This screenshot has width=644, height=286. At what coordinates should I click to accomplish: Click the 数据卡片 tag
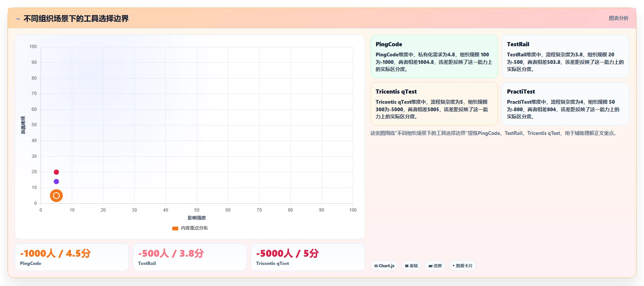coord(463,266)
